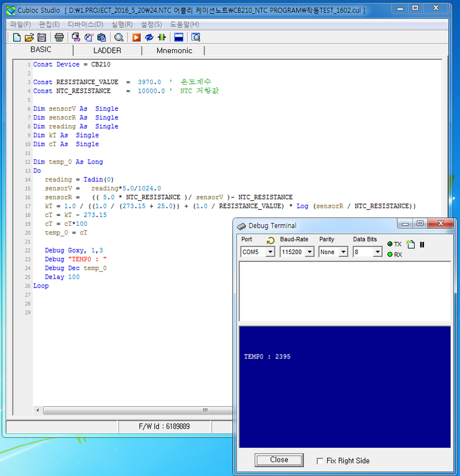
Task: Click the magnifier Find icon in toolbar
Action: point(119,37)
